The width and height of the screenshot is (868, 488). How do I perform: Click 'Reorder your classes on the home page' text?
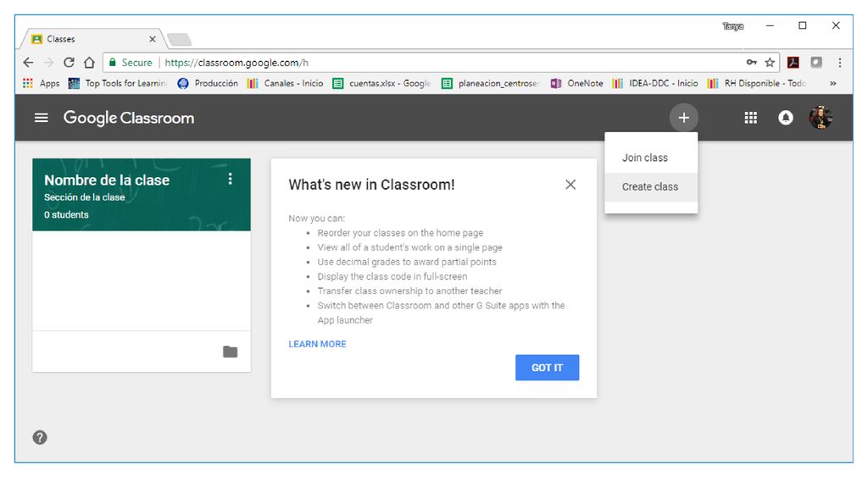click(400, 233)
